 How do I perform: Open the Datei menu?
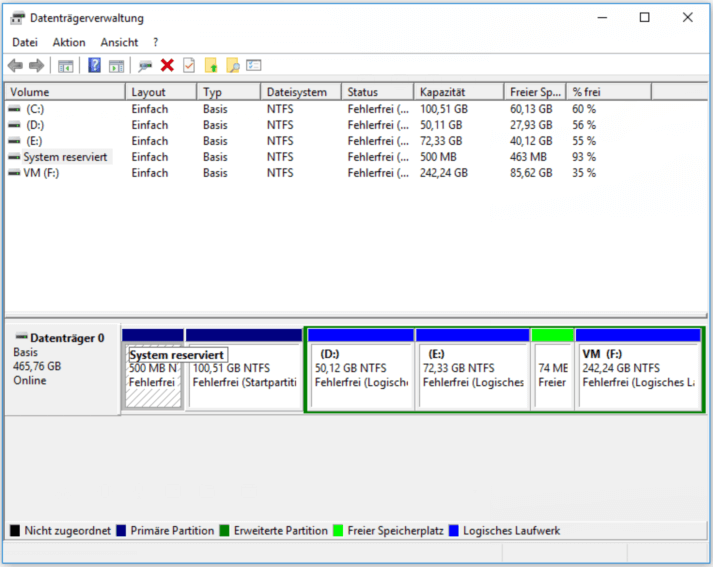coord(25,42)
